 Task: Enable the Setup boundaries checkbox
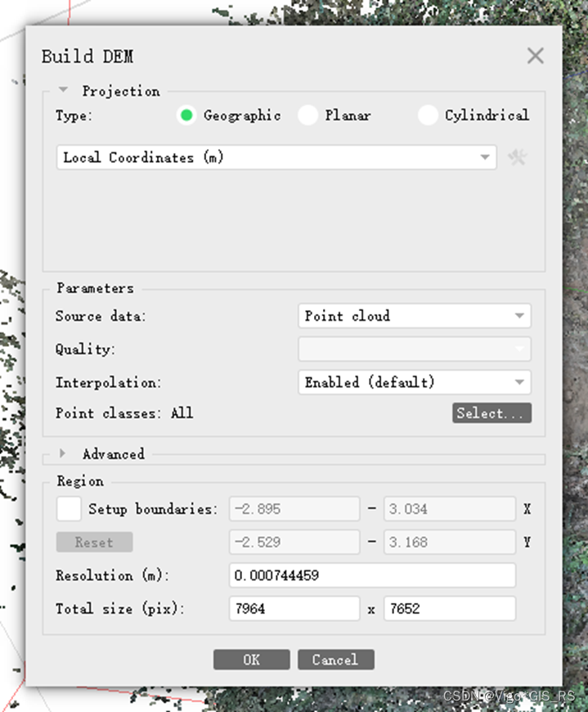[x=69, y=508]
